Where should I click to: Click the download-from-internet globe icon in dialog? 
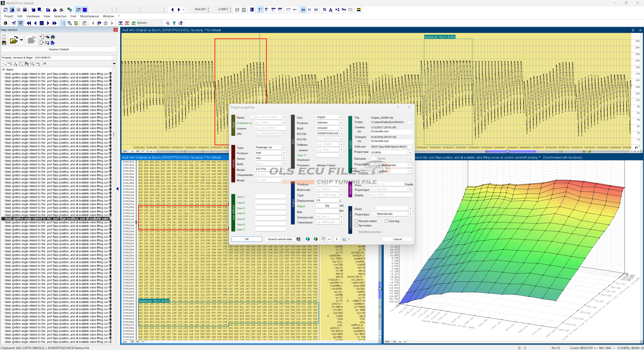click(308, 239)
